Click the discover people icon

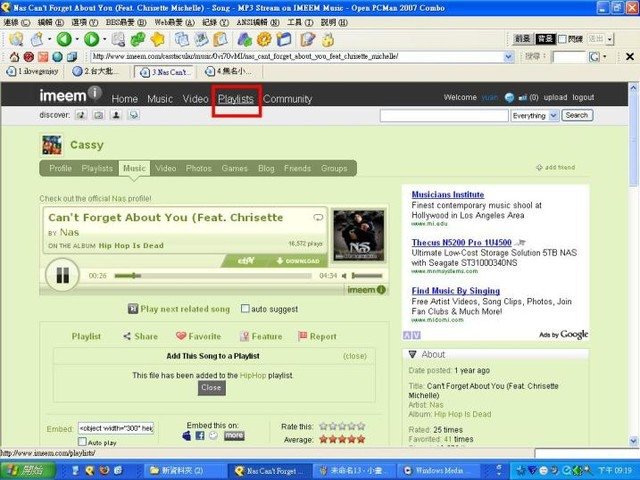pyautogui.click(x=116, y=115)
